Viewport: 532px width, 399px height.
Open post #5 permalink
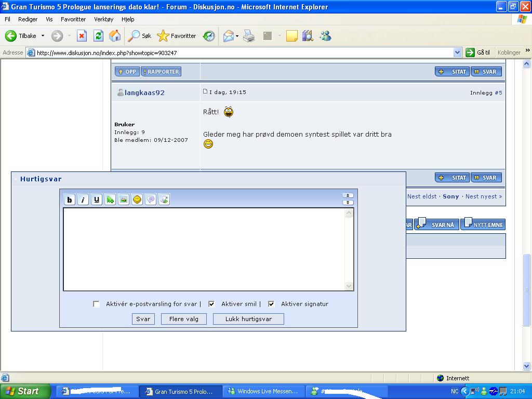[x=498, y=92]
